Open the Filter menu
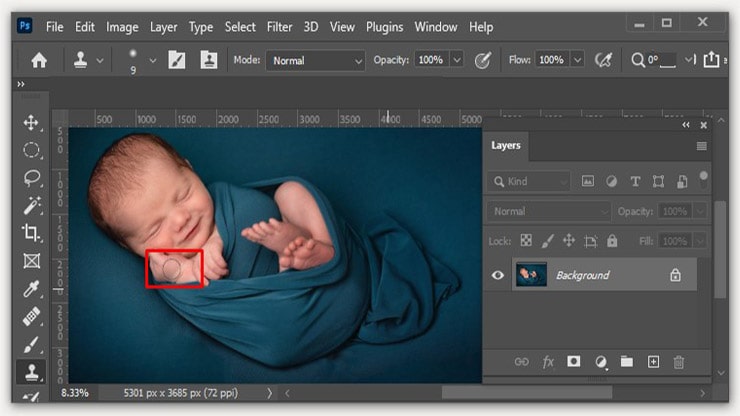This screenshot has height=416, width=740. [279, 27]
